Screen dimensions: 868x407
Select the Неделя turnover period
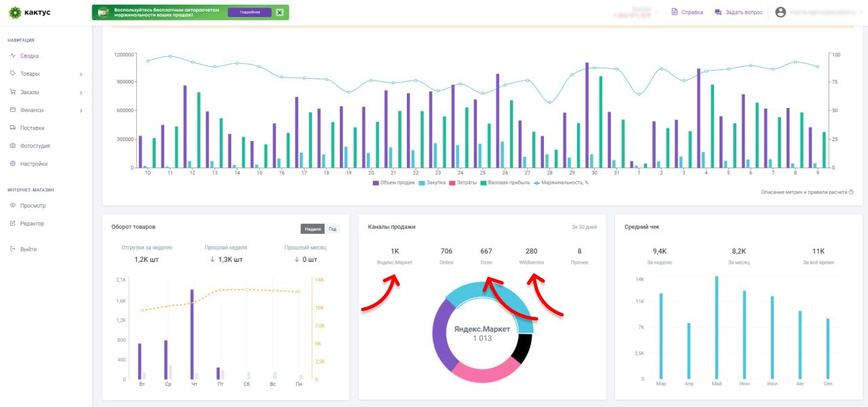pyautogui.click(x=313, y=229)
